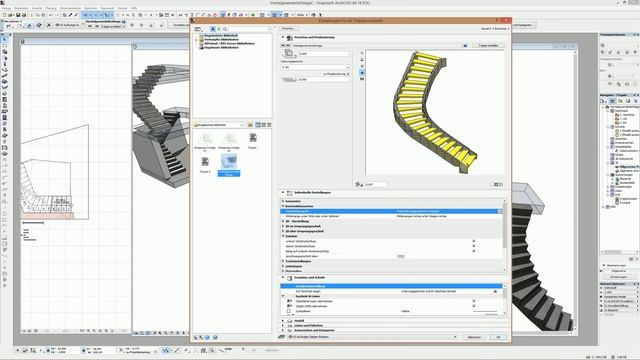Click load library icon next to folder dropdown
The height and width of the screenshot is (360, 640).
[x=251, y=125]
